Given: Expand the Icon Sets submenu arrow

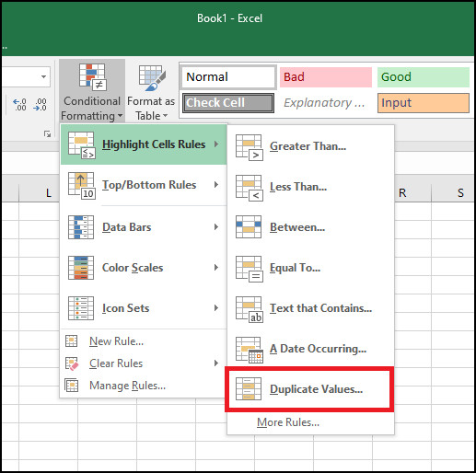Looking at the screenshot, I should coord(216,308).
